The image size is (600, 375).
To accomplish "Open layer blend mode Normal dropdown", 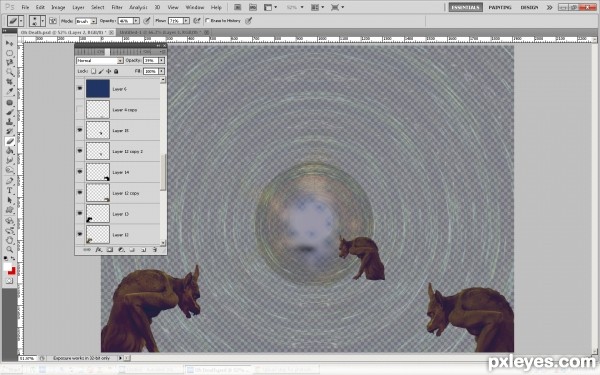I will coord(99,60).
